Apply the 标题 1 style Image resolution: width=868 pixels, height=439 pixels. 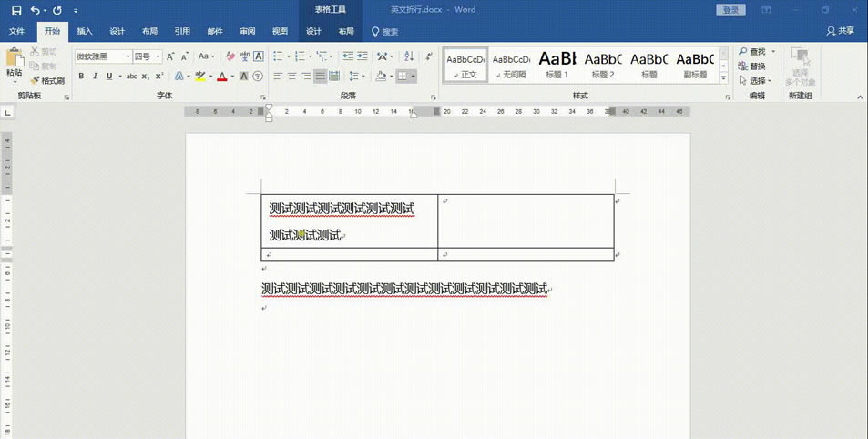[557, 65]
